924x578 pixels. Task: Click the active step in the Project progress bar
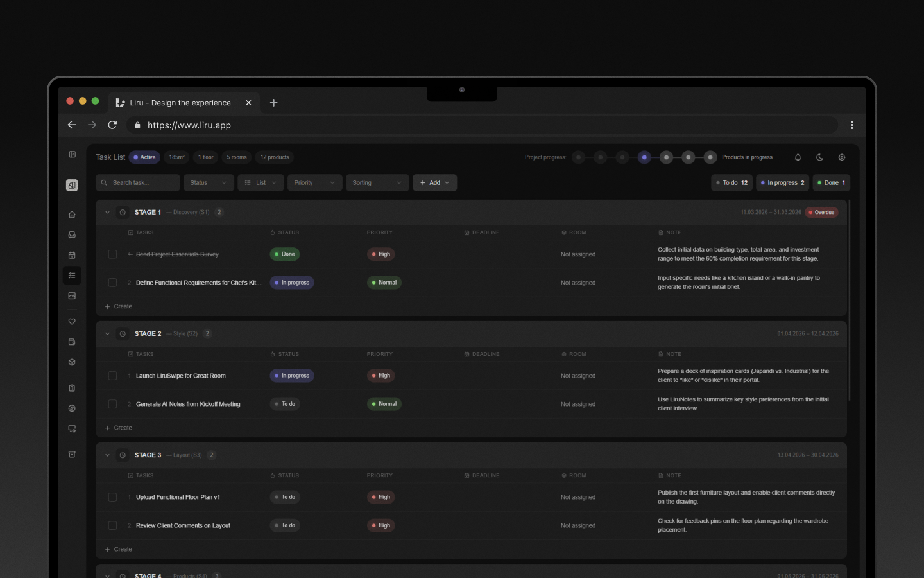click(644, 157)
